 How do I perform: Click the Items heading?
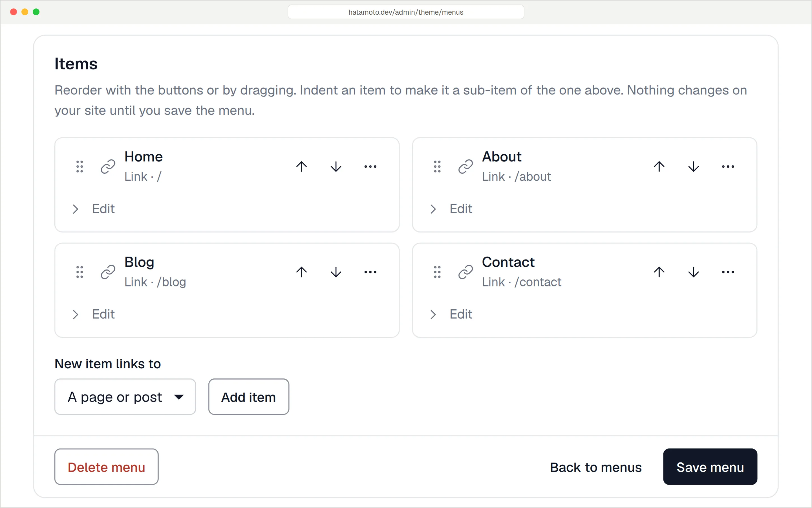coord(76,64)
